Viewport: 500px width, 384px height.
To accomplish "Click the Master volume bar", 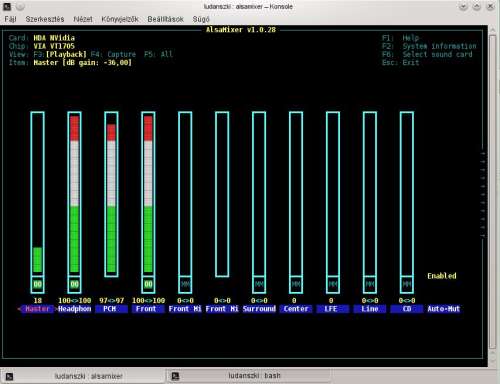I will tap(38, 194).
